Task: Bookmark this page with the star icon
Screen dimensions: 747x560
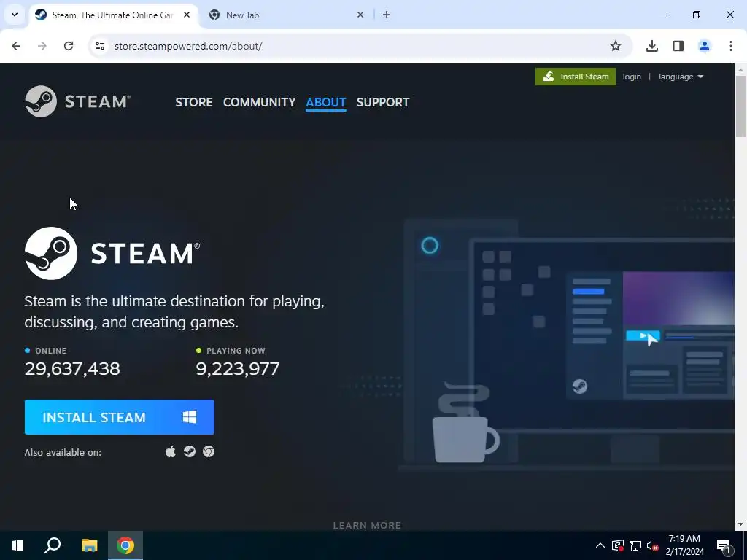Action: (616, 46)
